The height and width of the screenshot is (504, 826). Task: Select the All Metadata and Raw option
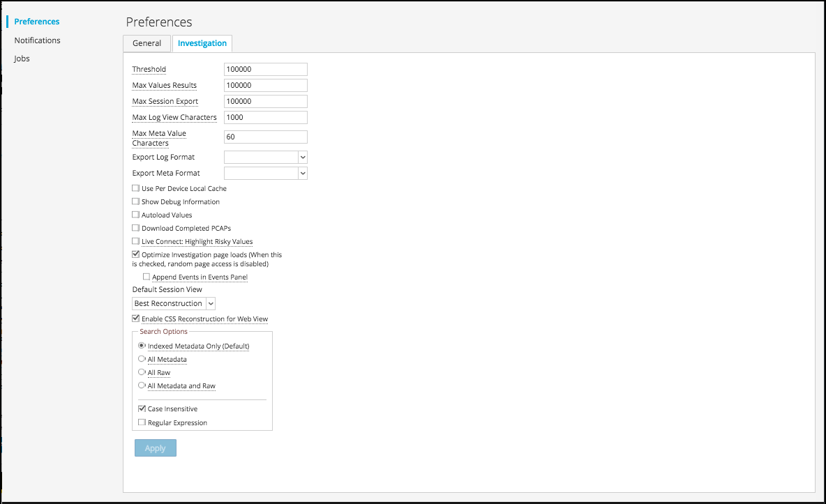point(142,385)
